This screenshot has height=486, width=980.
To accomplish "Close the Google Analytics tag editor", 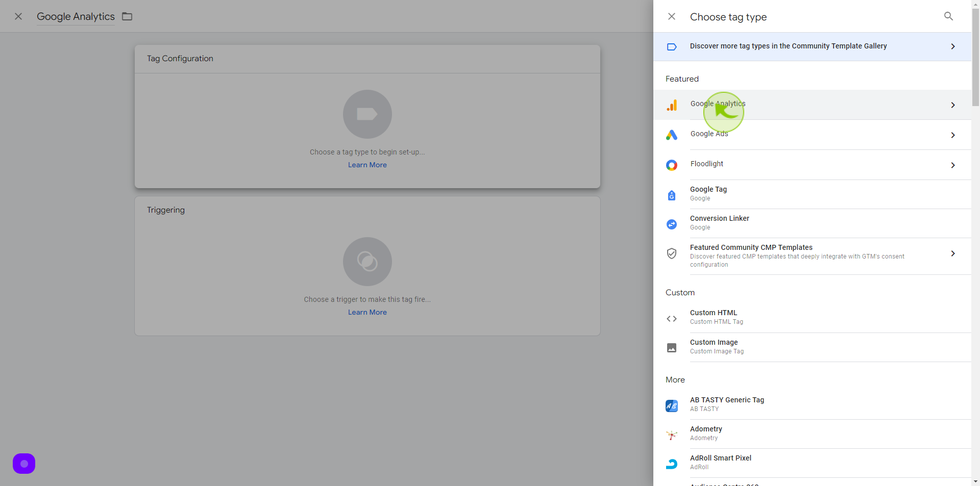I will tap(18, 16).
